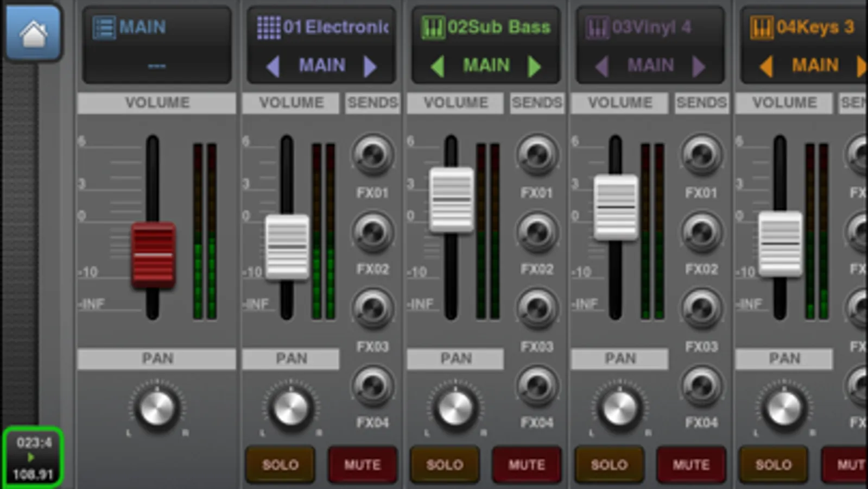Image resolution: width=868 pixels, height=489 pixels.
Task: Click the 04Keys 3 pan knob
Action: pyautogui.click(x=784, y=407)
